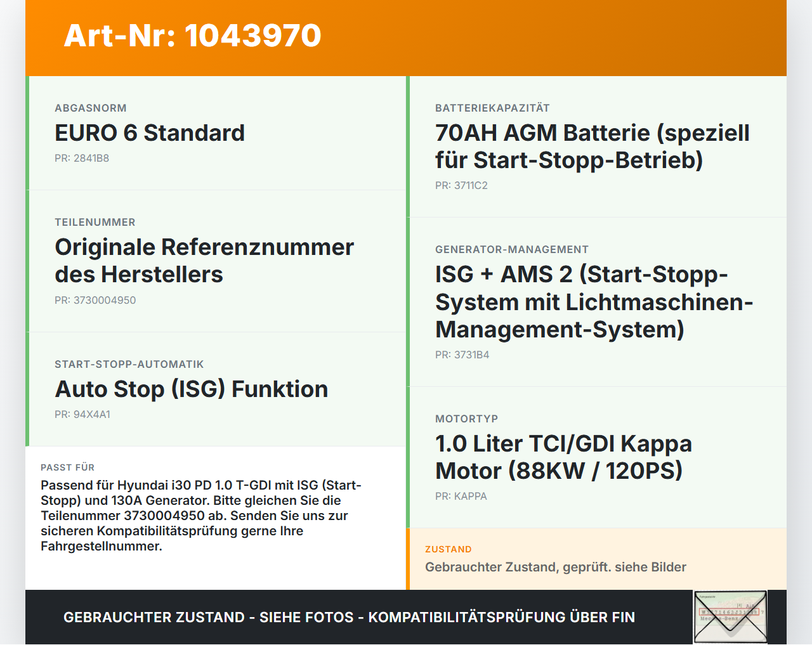Click the BATTERIEKAPAZITÄT label
Viewport: 812px width, 645px height.
(x=492, y=108)
